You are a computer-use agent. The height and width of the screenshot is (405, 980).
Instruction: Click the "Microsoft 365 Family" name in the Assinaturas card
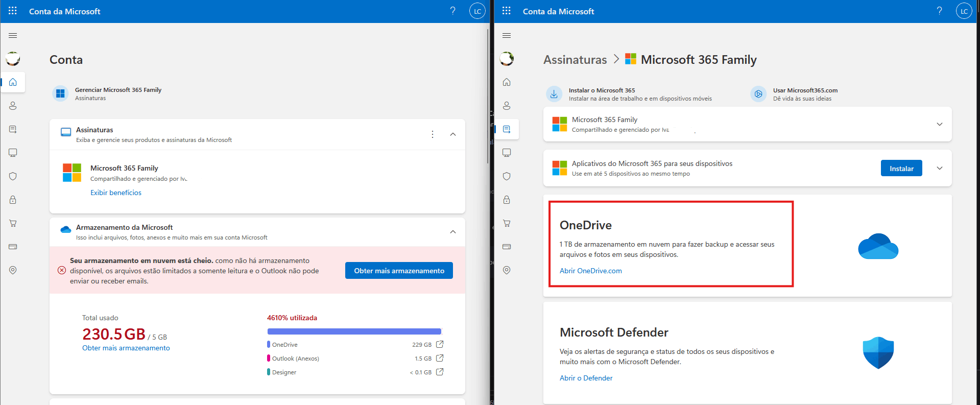pos(124,168)
